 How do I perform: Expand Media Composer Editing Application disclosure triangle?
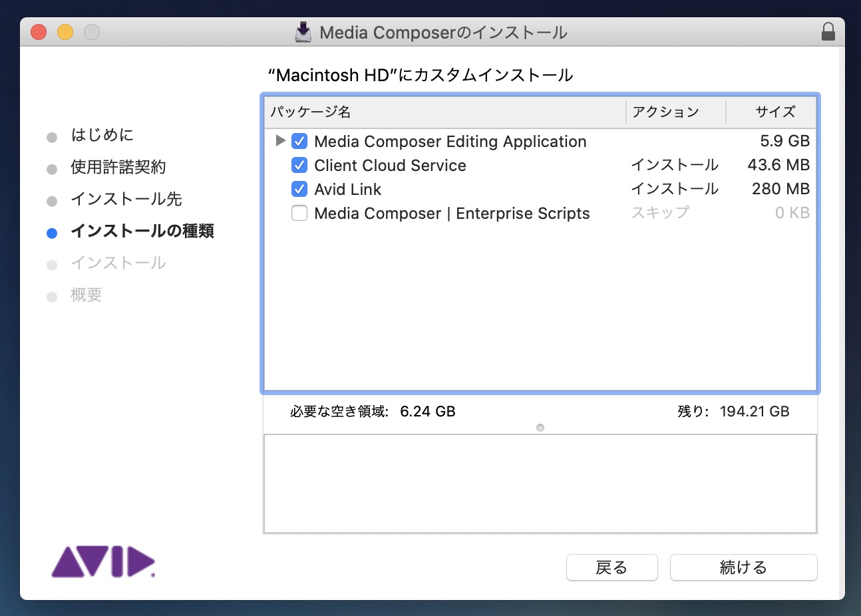tap(280, 140)
